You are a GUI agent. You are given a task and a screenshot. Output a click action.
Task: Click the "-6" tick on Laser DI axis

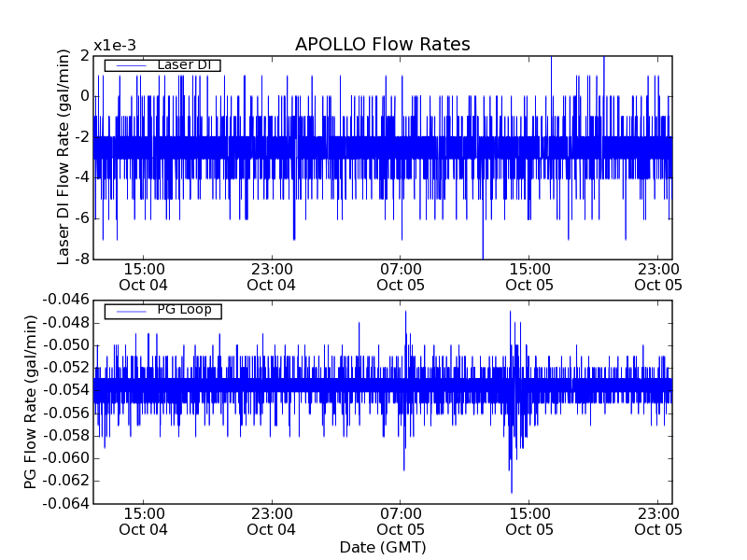pos(81,218)
